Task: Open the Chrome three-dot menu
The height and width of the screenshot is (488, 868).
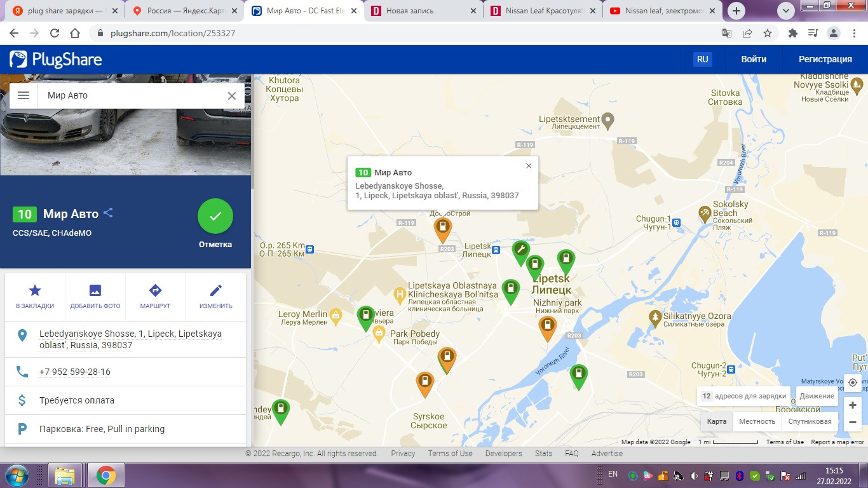Action: pos(855,33)
